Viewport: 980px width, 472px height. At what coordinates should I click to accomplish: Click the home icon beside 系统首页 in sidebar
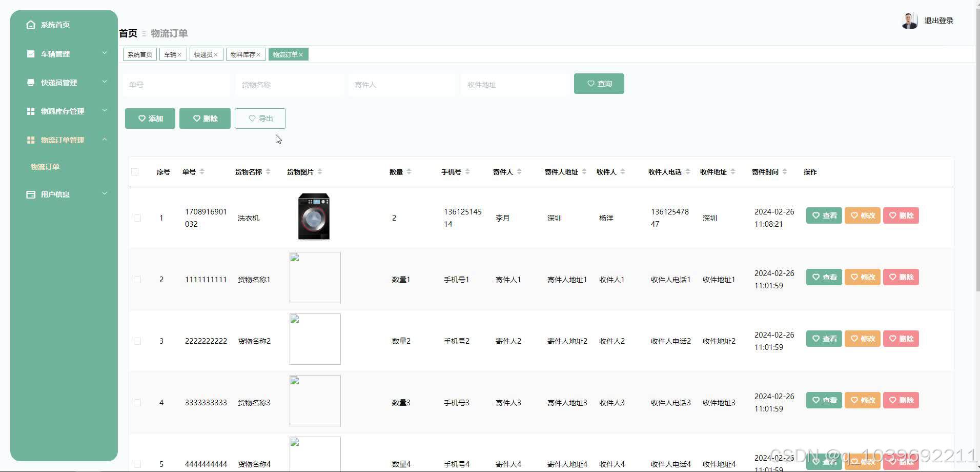(31, 25)
